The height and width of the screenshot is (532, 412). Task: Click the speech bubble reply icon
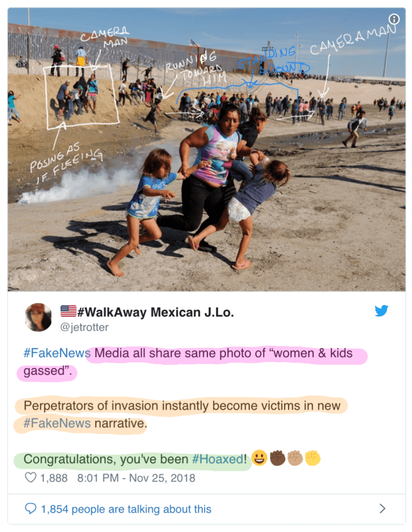click(x=31, y=509)
